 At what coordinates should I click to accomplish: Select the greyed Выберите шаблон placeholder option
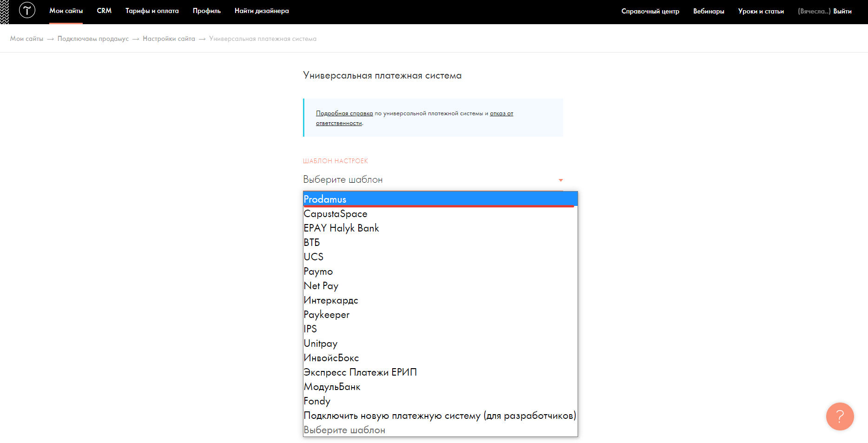[441, 430]
